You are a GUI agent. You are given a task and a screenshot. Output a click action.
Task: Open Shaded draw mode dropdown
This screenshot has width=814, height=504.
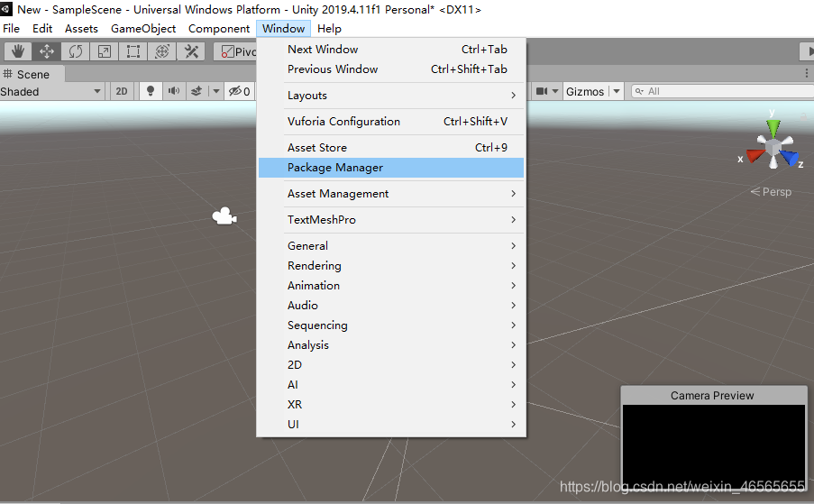(x=50, y=91)
